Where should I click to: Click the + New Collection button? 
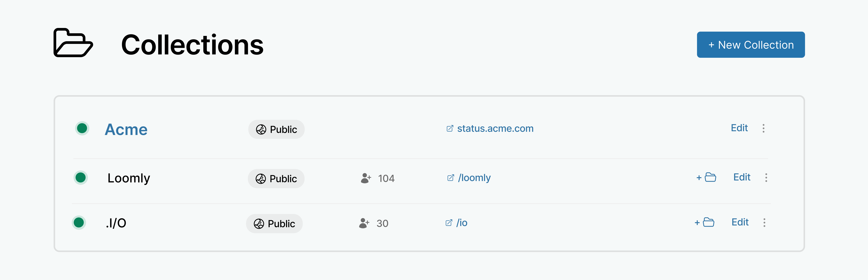(751, 44)
